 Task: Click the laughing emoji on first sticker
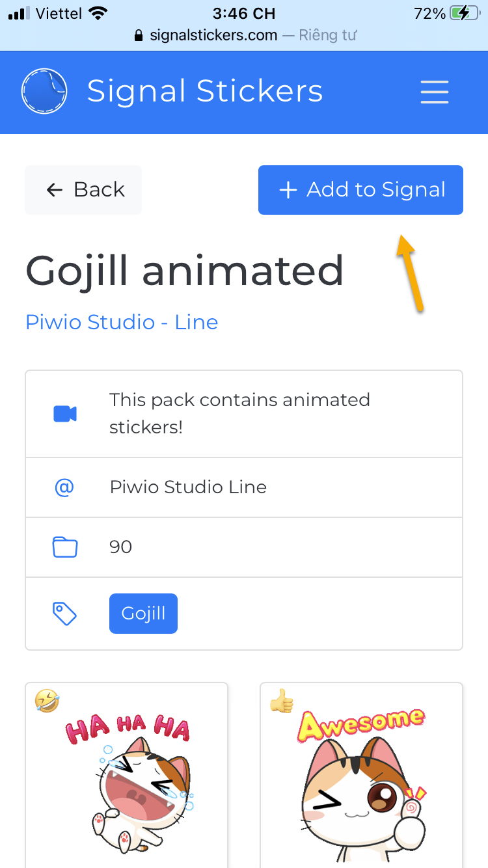pyautogui.click(x=47, y=701)
